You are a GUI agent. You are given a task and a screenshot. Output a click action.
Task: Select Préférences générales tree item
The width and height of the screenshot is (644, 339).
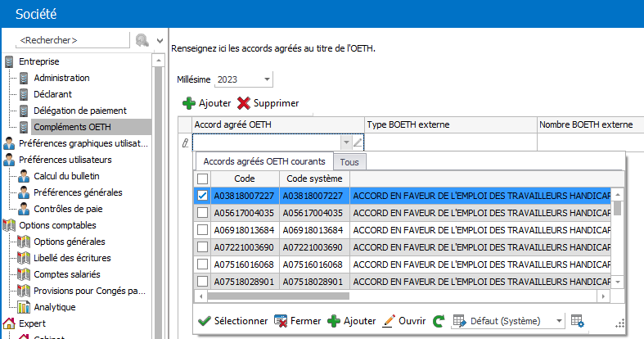click(x=78, y=192)
